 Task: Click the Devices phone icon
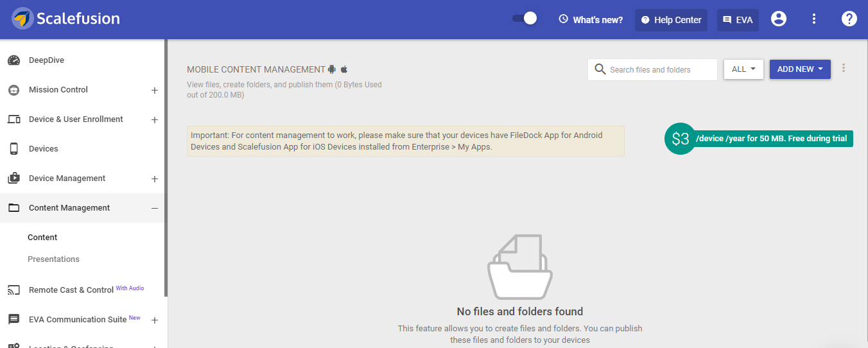(x=13, y=149)
